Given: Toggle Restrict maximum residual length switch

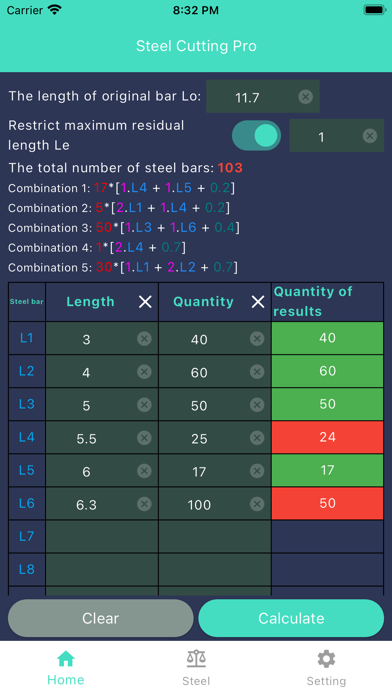Looking at the screenshot, I should point(256,135).
